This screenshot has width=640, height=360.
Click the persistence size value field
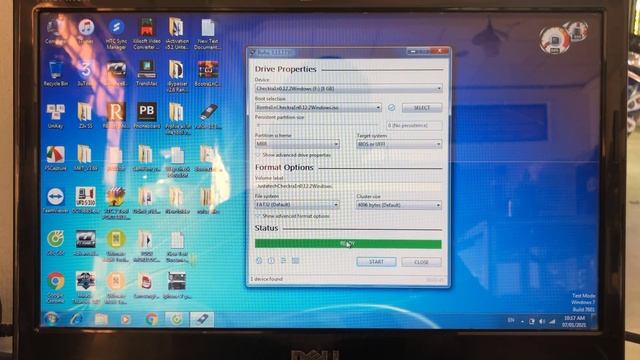pyautogui.click(x=414, y=125)
